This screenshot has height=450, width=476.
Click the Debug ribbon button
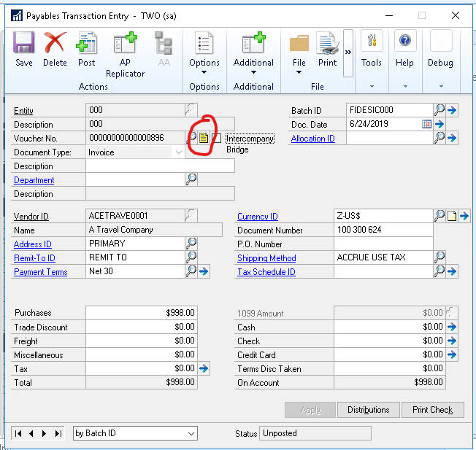441,49
